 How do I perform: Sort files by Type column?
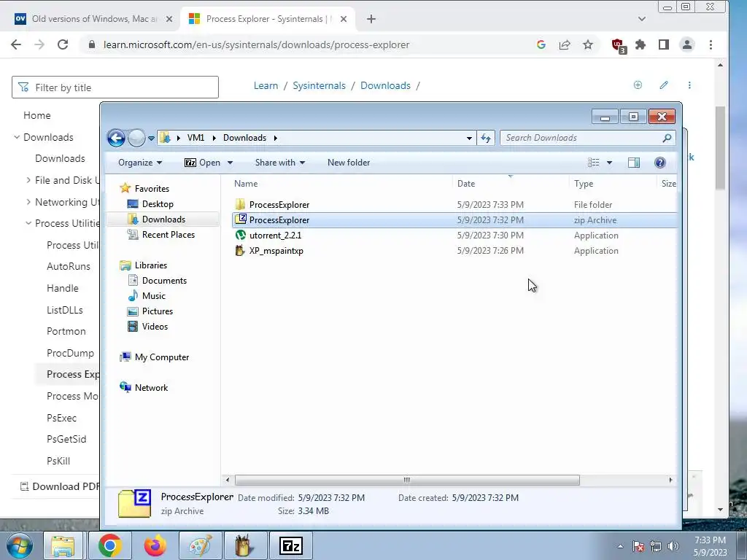[x=584, y=183]
